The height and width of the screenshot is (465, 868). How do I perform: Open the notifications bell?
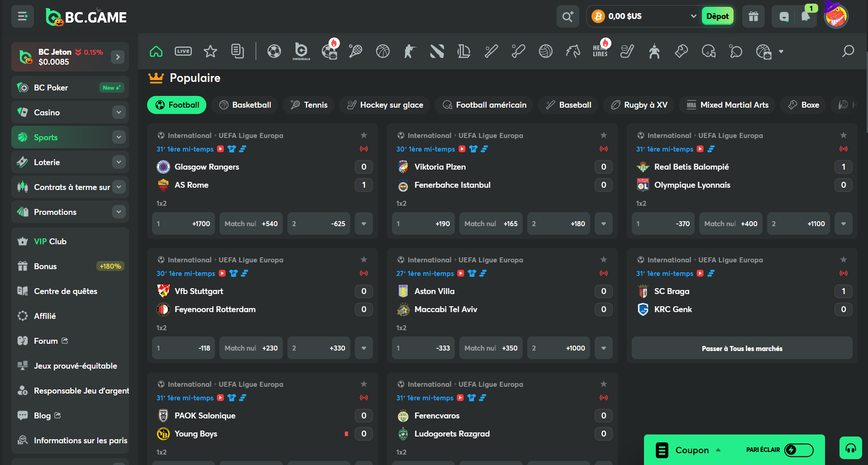coord(806,17)
